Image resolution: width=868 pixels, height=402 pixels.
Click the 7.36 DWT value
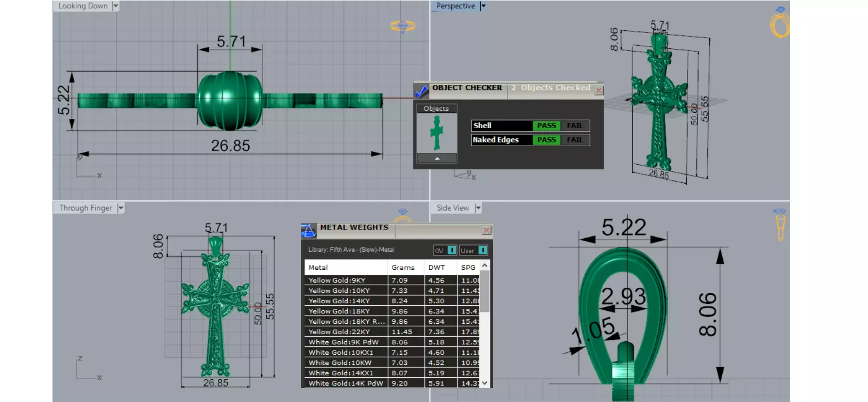(x=436, y=332)
